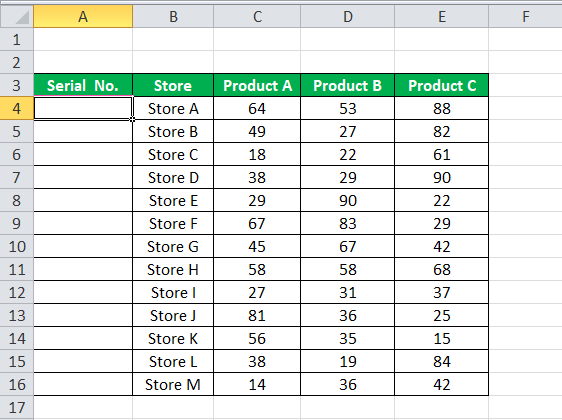The height and width of the screenshot is (420, 562).
Task: Select the Store M cell
Action: [x=173, y=384]
